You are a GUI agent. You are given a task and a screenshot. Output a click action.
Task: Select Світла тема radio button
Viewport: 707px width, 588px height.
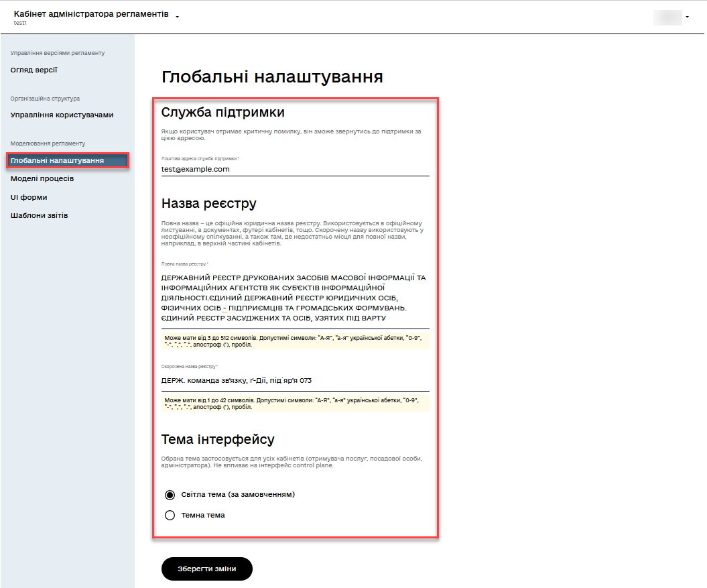click(x=170, y=495)
